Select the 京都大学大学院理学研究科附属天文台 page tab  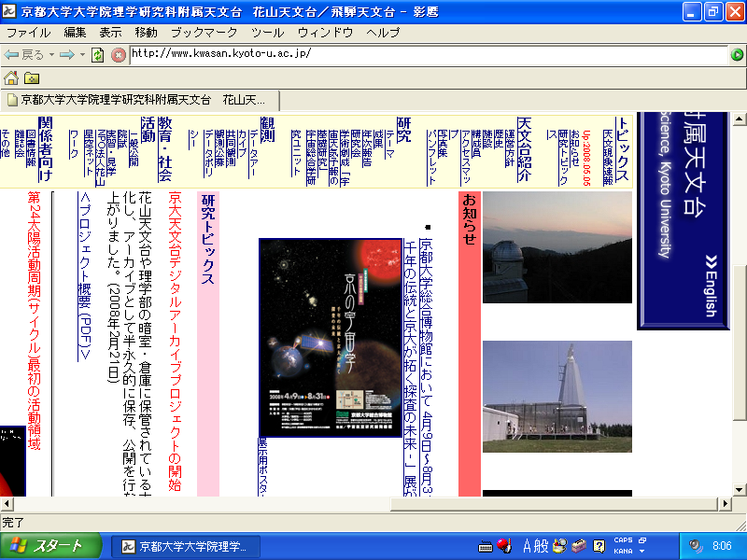click(141, 100)
